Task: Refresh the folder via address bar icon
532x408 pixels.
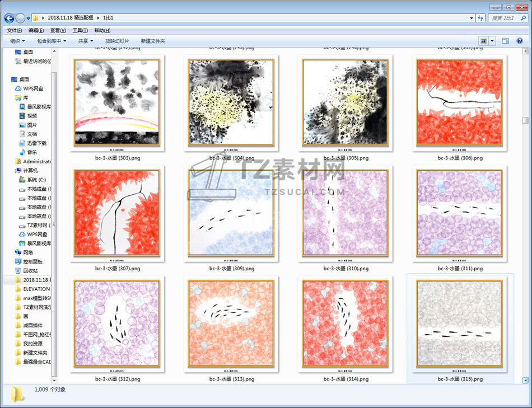Action: point(480,18)
